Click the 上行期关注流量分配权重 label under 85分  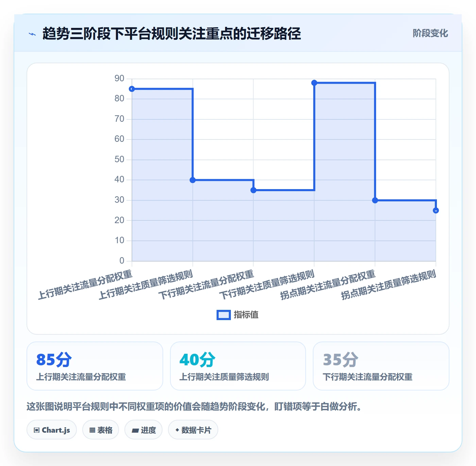pyautogui.click(x=81, y=377)
